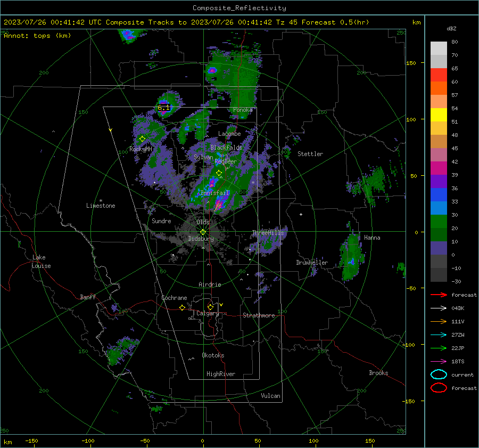The image size is (479, 448).
Task: Click the RedDeer city label
Action: click(226, 161)
